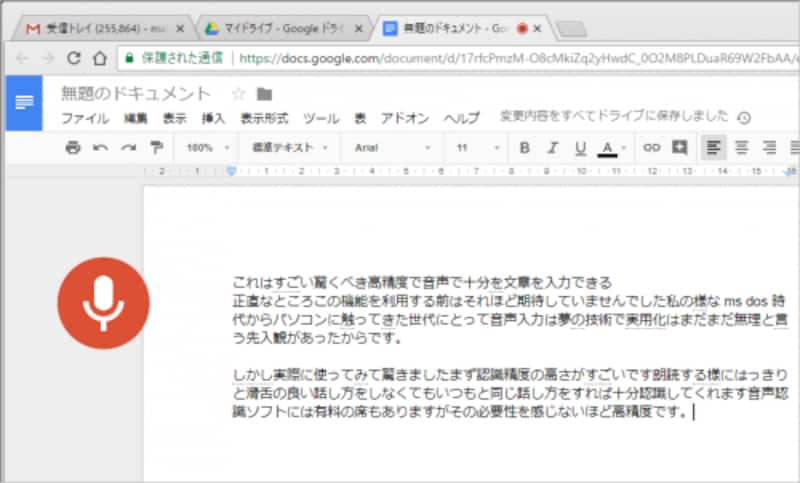Click the 保護された通信 secure lock indicator
Screen dimensions: 800x483
tap(174, 58)
